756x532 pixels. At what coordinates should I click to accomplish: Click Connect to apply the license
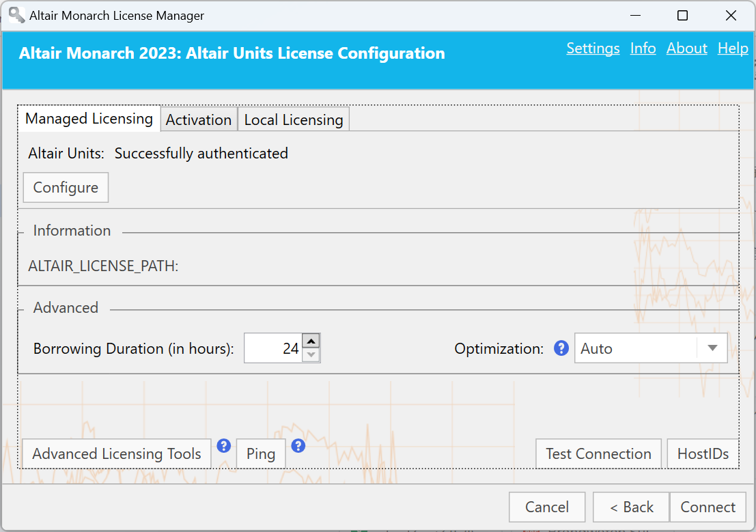click(708, 507)
